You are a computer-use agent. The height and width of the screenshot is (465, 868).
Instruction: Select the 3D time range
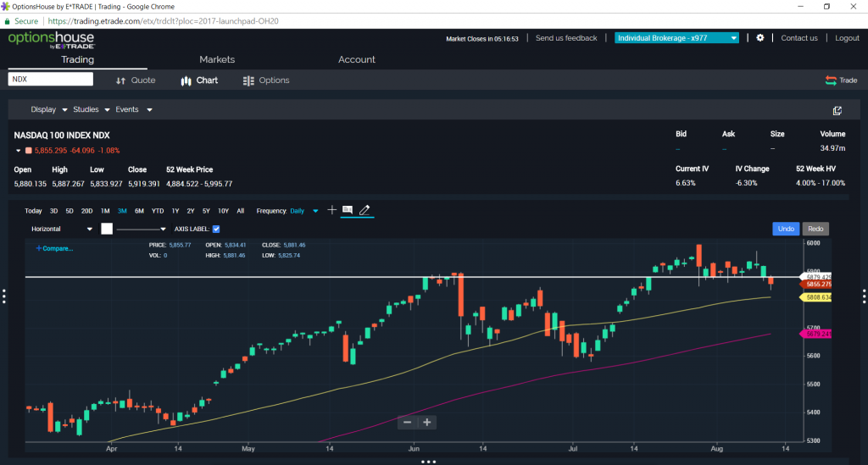tap(53, 211)
